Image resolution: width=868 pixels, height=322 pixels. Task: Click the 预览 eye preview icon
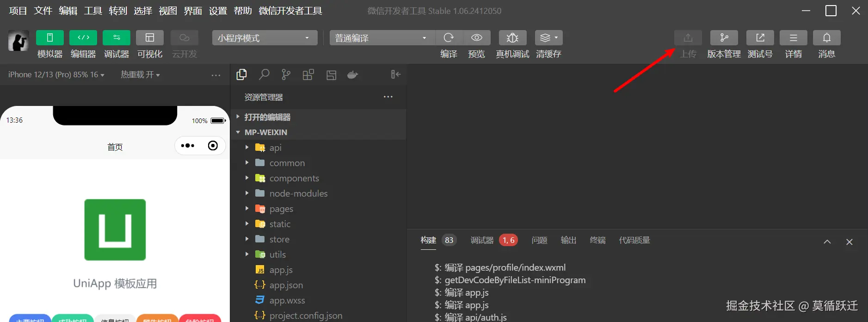[x=477, y=37]
